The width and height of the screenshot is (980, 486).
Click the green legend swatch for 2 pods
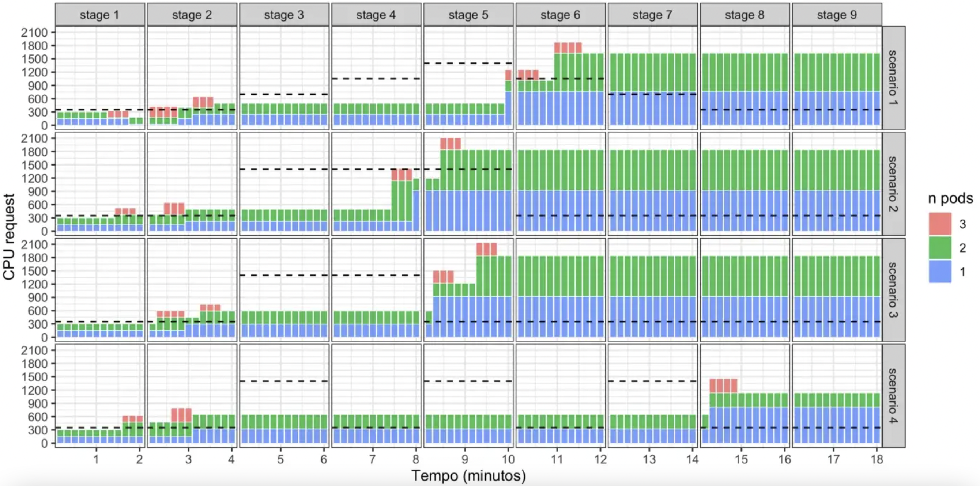click(940, 247)
